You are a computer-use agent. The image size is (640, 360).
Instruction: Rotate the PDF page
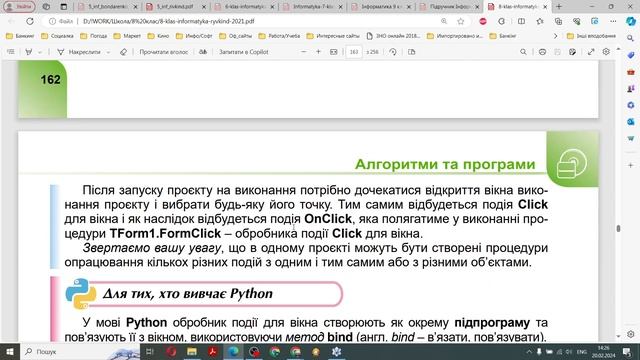393,52
